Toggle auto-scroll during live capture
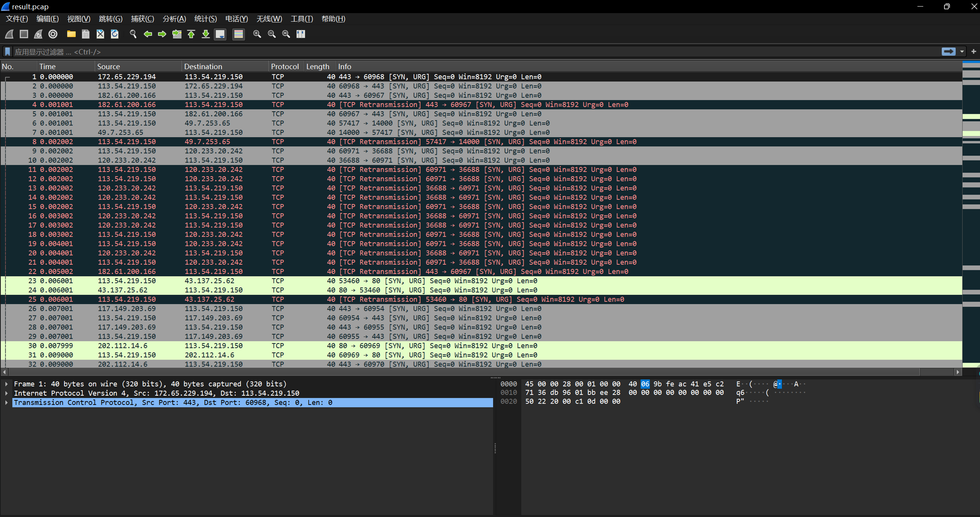Screen dimensions: 980x517 point(220,34)
